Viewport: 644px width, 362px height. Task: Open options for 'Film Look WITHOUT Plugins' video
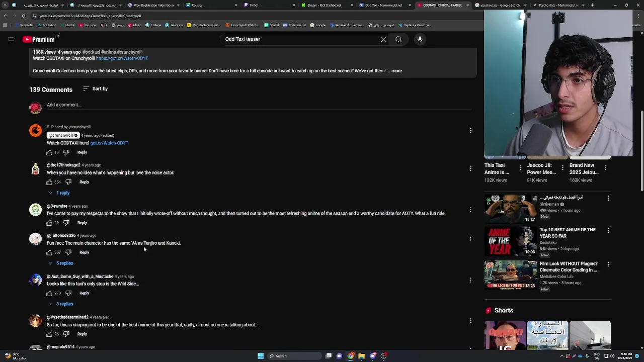(x=608, y=264)
